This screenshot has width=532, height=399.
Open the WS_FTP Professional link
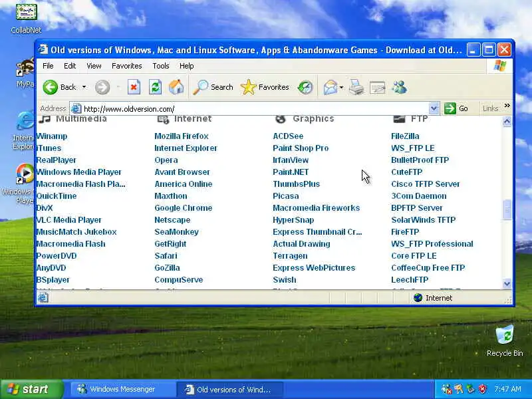coord(432,244)
